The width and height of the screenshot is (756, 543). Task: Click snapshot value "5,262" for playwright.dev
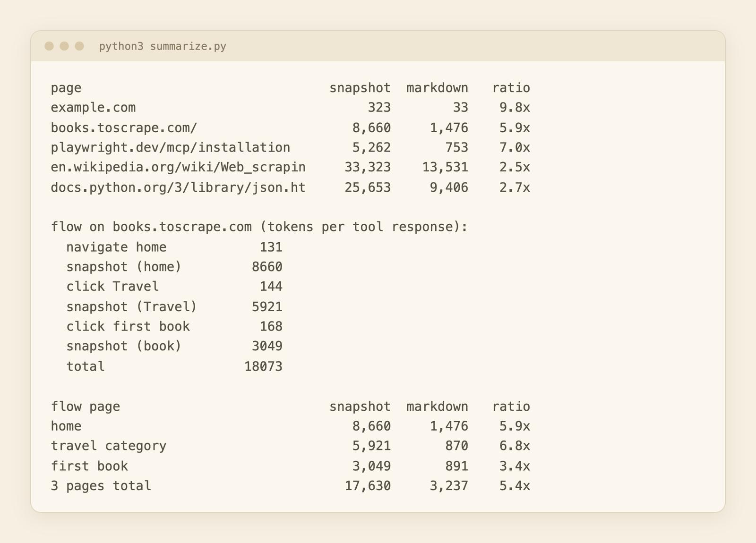[x=371, y=148]
